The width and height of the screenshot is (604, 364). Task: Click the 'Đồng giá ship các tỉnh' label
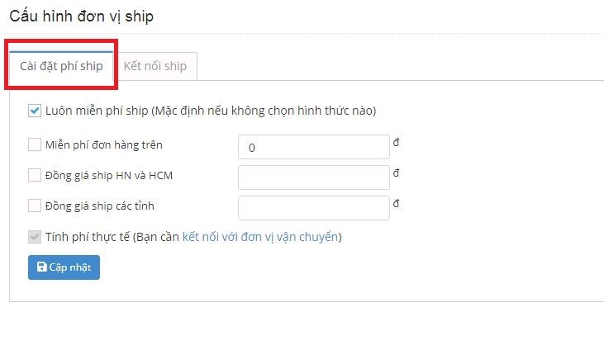coord(100,206)
